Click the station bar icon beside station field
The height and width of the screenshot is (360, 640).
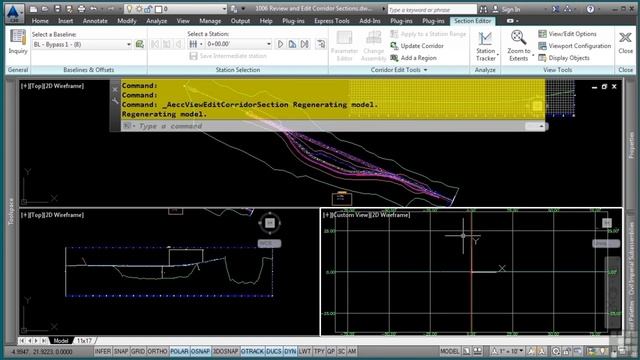coord(193,44)
